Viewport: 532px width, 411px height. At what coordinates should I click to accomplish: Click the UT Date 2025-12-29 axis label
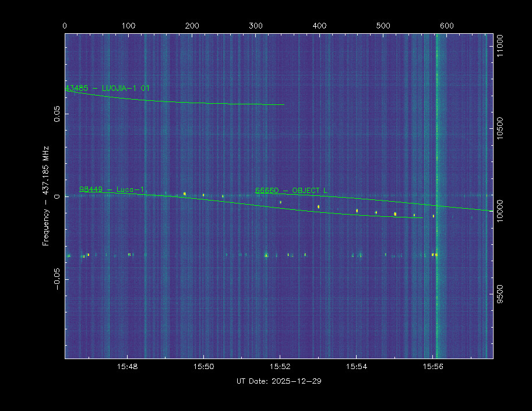(279, 381)
